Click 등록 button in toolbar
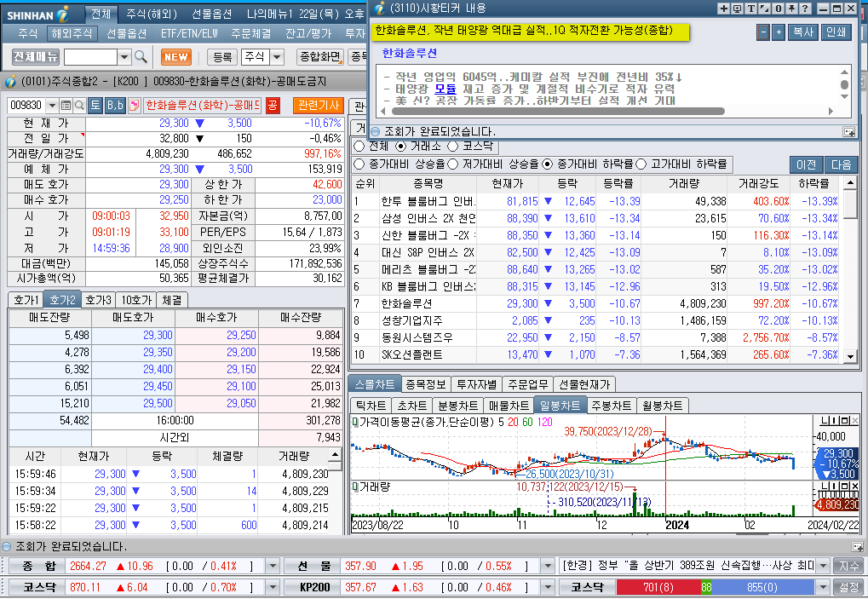Viewport: 868px width, 599px height. 222,56
